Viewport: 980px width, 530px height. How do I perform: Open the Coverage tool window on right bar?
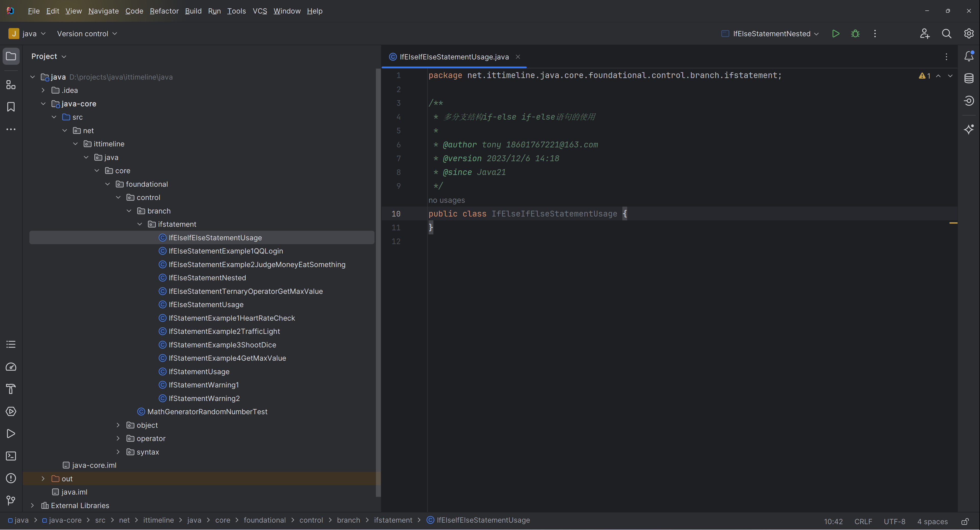point(969,101)
